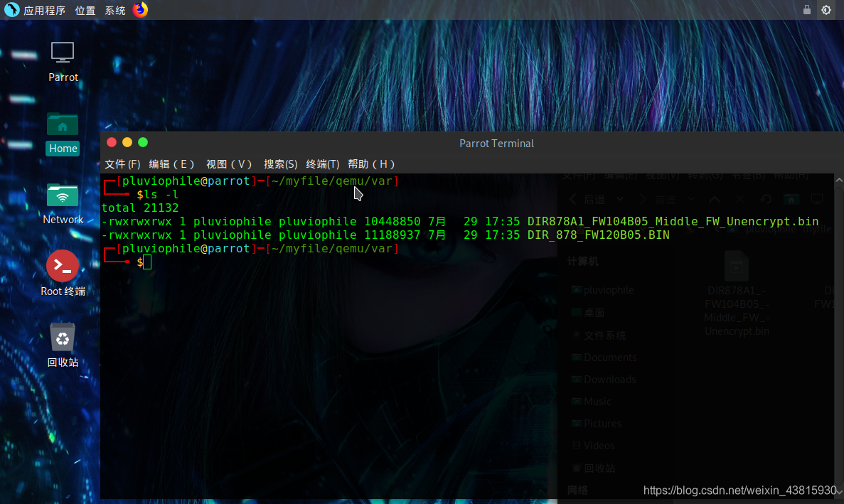This screenshot has width=844, height=504.
Task: Open the 位置 places menu
Action: [x=85, y=10]
